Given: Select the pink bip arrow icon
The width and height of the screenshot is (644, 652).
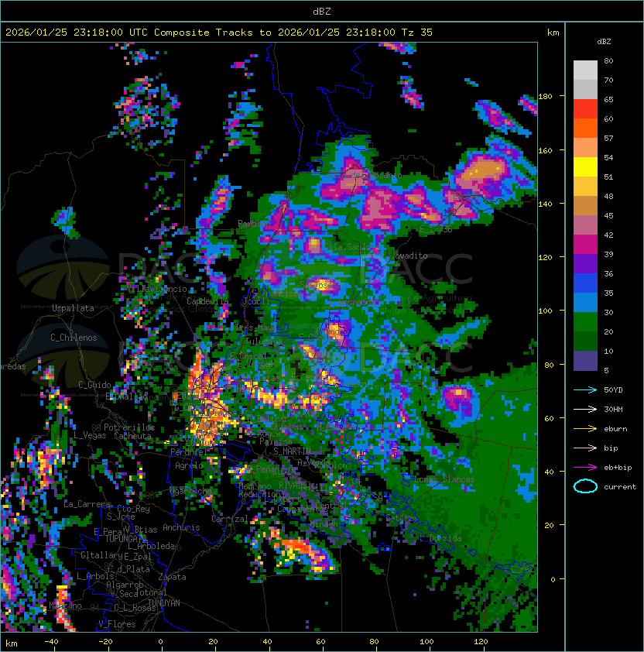Looking at the screenshot, I should pyautogui.click(x=585, y=448).
